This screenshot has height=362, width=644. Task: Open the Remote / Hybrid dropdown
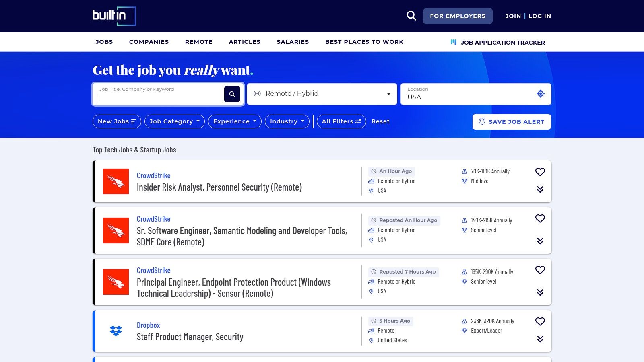(x=322, y=94)
